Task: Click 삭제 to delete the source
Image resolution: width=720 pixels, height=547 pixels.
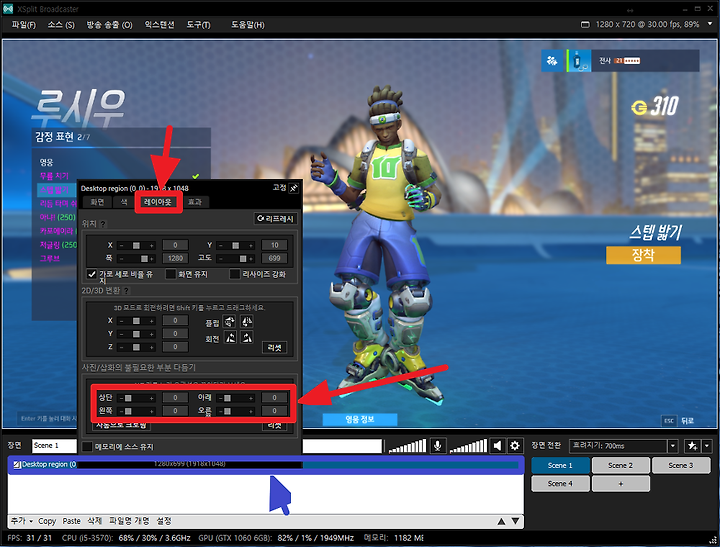Action: coord(95,521)
